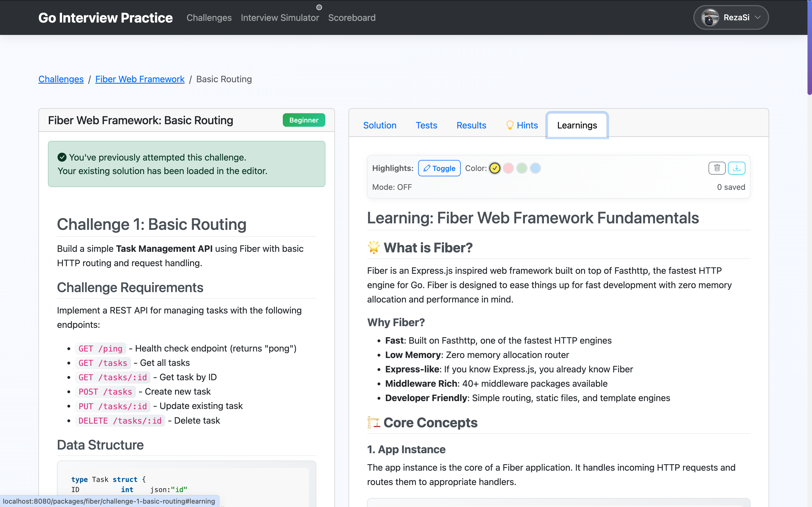Screen dimensions: 812x507
Task: Open Fiber Web Framework breadcrumb link
Action: pyautogui.click(x=140, y=79)
